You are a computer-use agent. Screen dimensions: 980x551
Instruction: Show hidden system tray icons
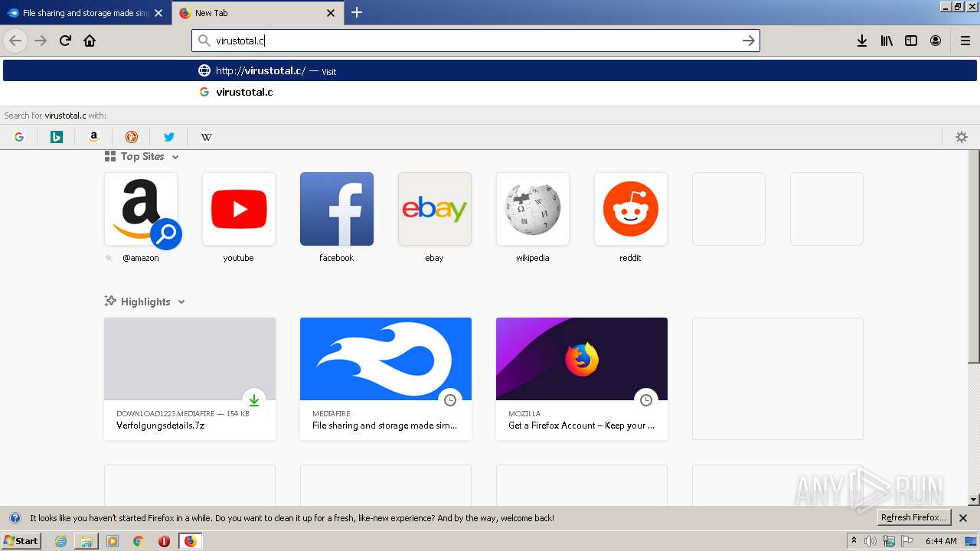point(854,540)
